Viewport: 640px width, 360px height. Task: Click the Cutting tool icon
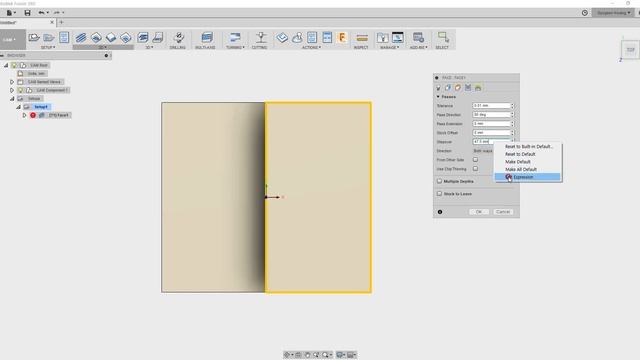click(261, 38)
